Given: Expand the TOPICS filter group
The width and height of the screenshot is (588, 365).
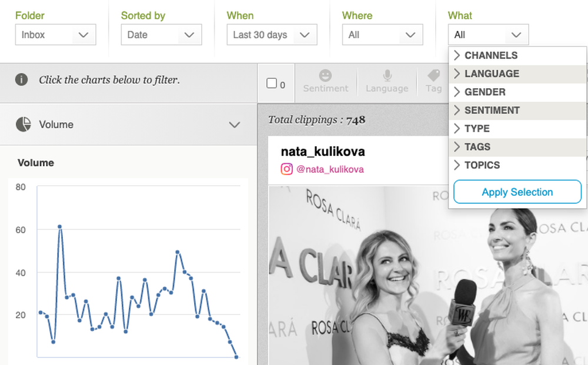Looking at the screenshot, I should (482, 165).
